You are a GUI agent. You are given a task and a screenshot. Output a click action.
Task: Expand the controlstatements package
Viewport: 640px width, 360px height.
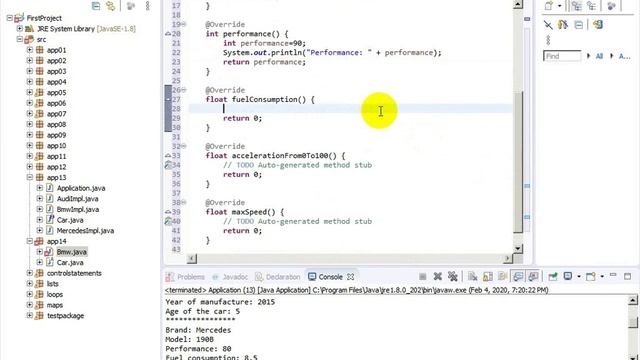[29, 273]
